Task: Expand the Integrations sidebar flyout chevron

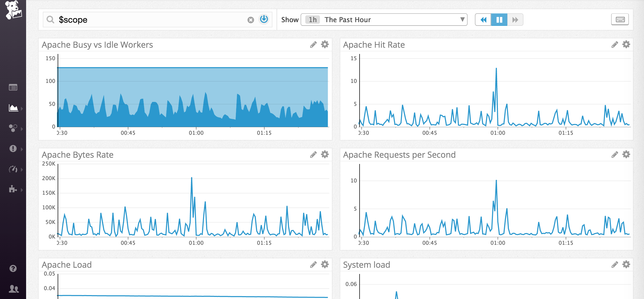Action: tap(22, 190)
